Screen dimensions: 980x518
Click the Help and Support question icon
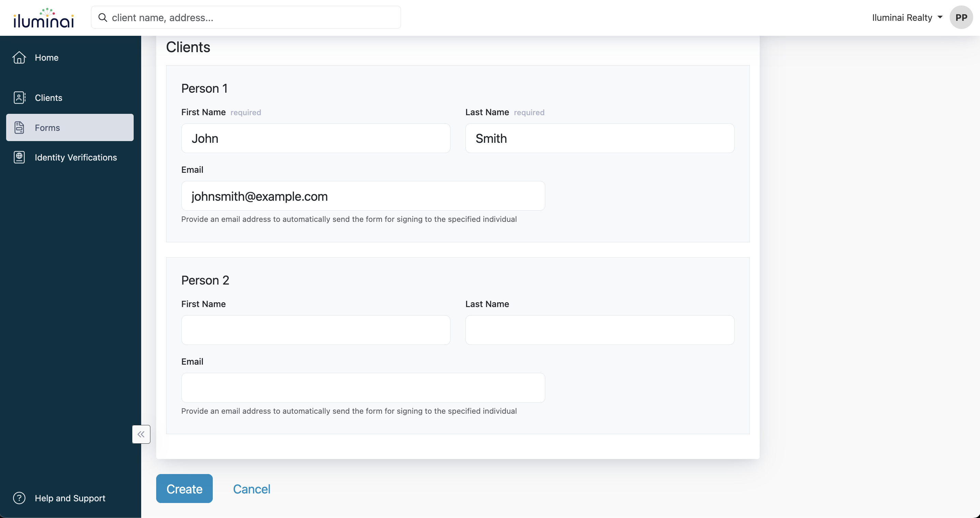click(x=19, y=498)
